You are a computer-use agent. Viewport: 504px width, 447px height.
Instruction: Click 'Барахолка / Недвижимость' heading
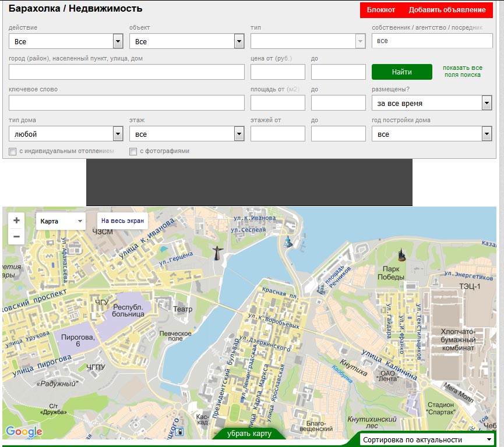click(x=76, y=9)
